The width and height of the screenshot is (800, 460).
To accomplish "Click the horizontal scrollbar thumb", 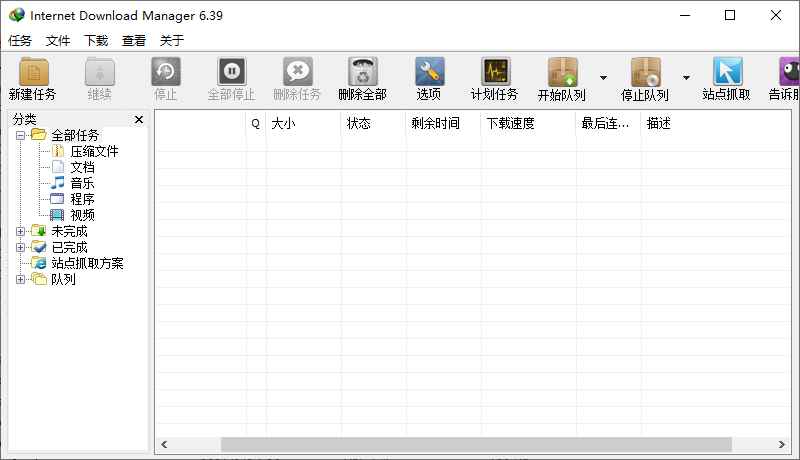I will [476, 445].
